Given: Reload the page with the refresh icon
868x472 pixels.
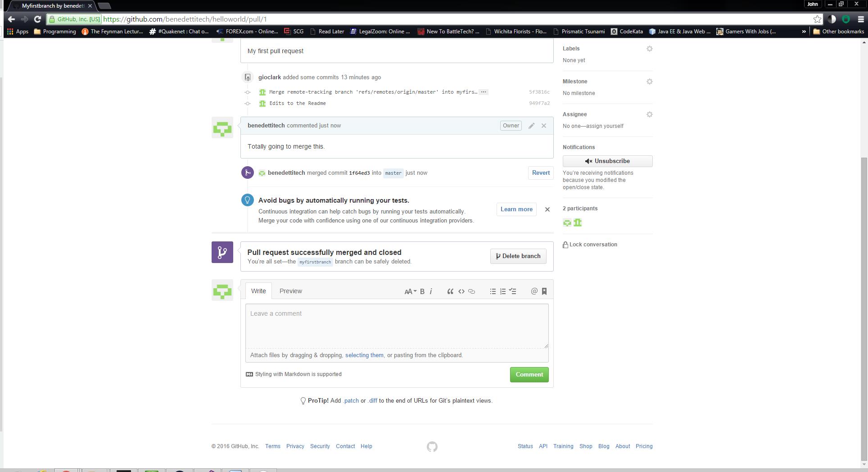Looking at the screenshot, I should point(38,19).
